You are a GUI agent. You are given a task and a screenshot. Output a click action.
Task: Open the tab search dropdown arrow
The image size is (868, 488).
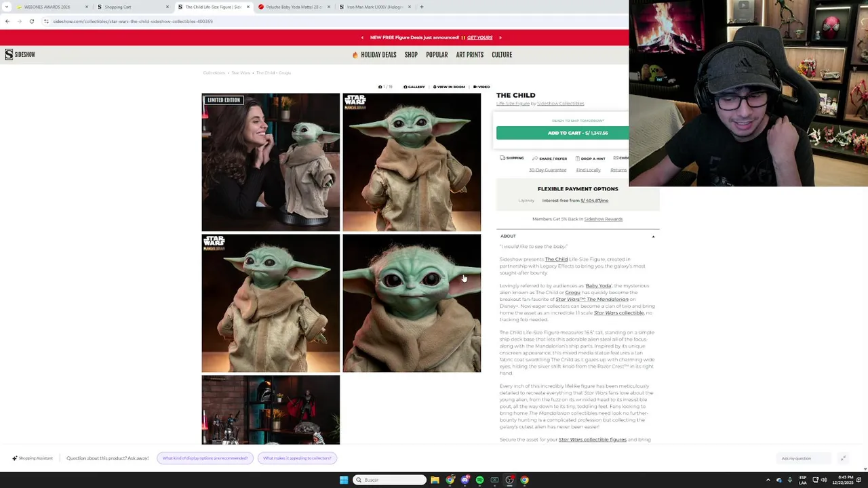pos(7,7)
